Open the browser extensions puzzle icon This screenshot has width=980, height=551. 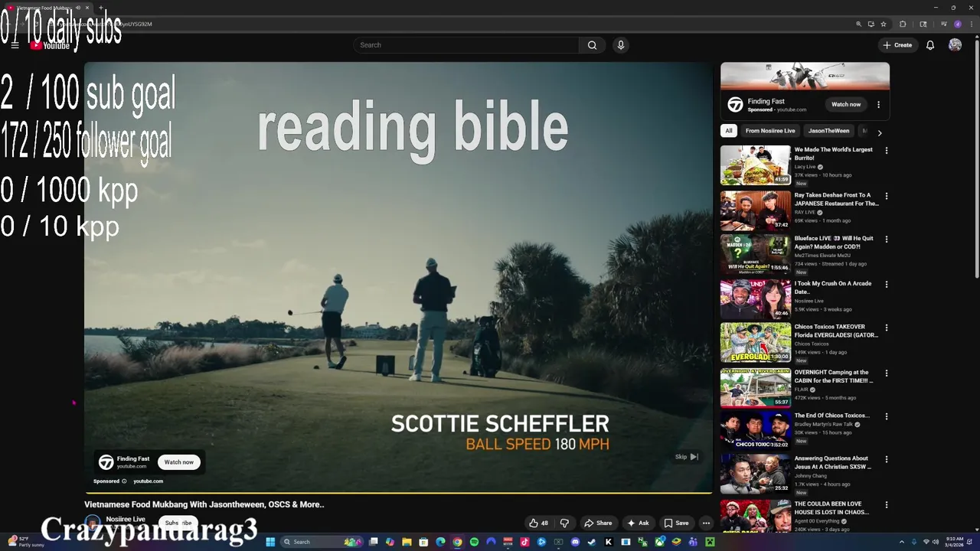pos(903,24)
